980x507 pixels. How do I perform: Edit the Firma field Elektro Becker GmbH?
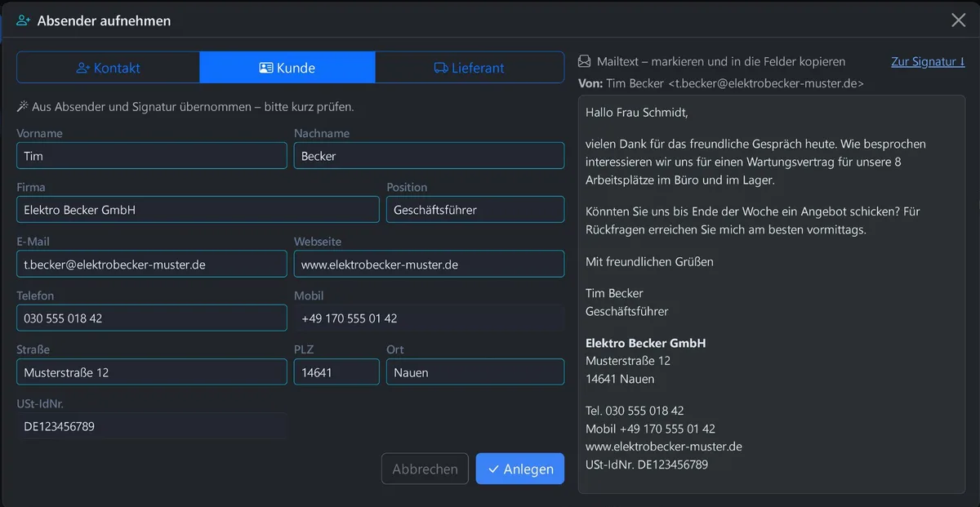(x=198, y=210)
